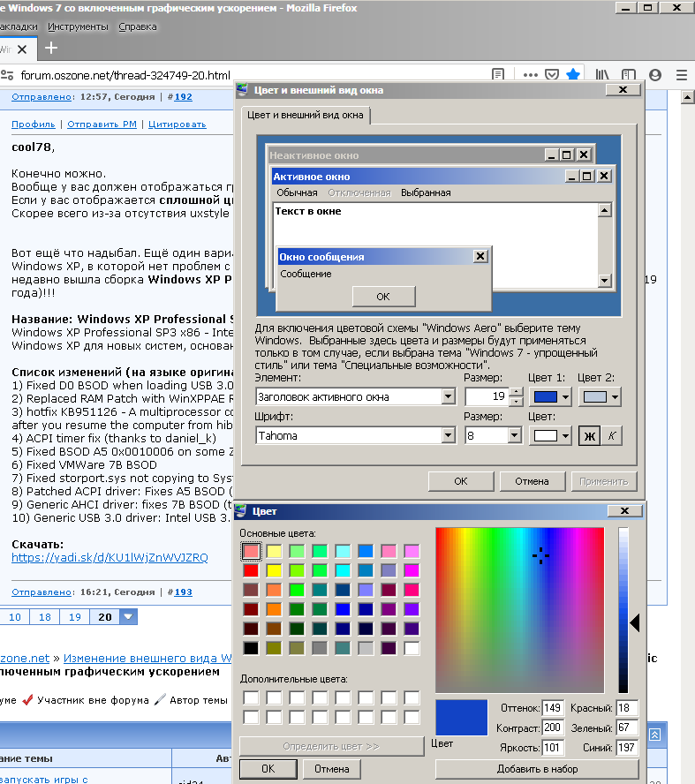695x784 pixels.
Task: Open Справка menu in Firefox
Action: (x=138, y=27)
